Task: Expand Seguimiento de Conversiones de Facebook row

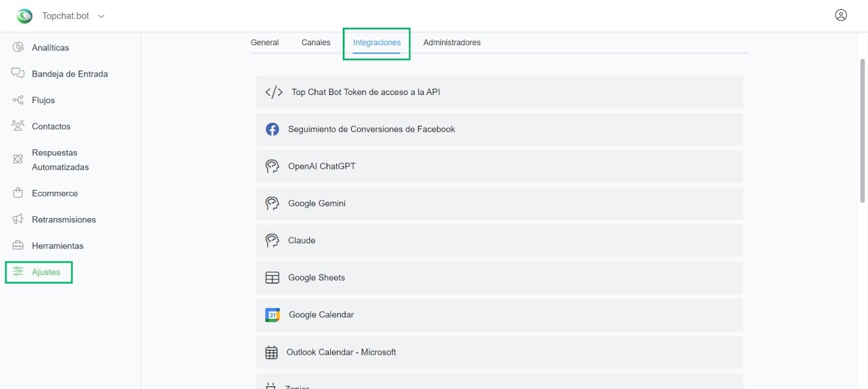Action: coord(499,129)
